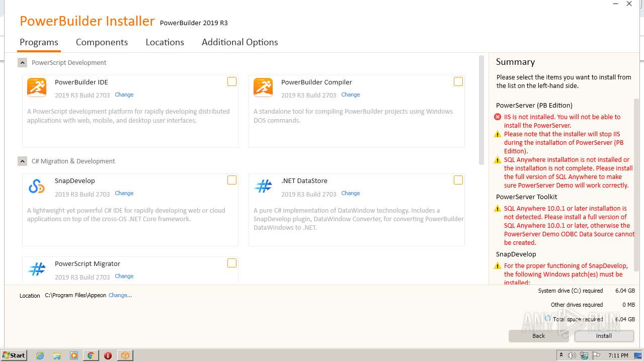The width and height of the screenshot is (644, 362).
Task: Click warning icon beside SnapDevelop Windows patch note
Action: click(498, 266)
